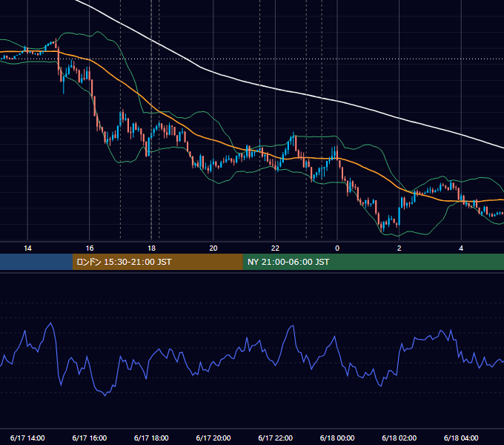Click the 2 hour label on price axis
Viewport: 504px width, 445px height.
[399, 248]
